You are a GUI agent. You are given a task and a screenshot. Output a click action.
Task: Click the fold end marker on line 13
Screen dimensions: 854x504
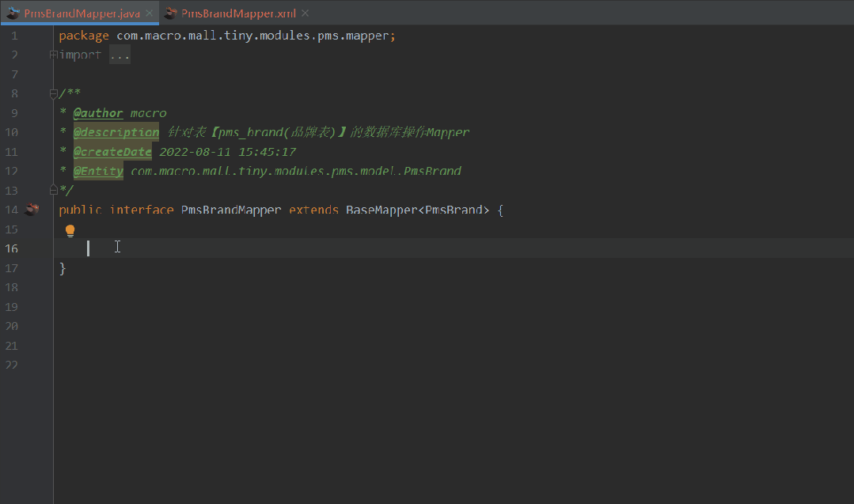coord(52,190)
